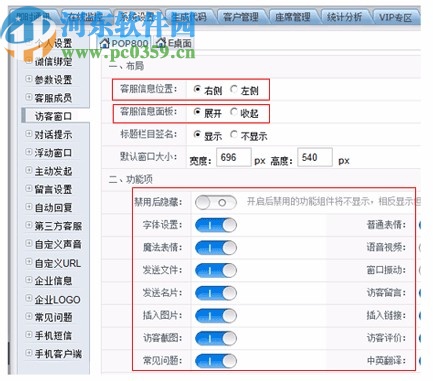Expand the 第三方客服 tree node
Screen dimensions: 433x381
29,225
